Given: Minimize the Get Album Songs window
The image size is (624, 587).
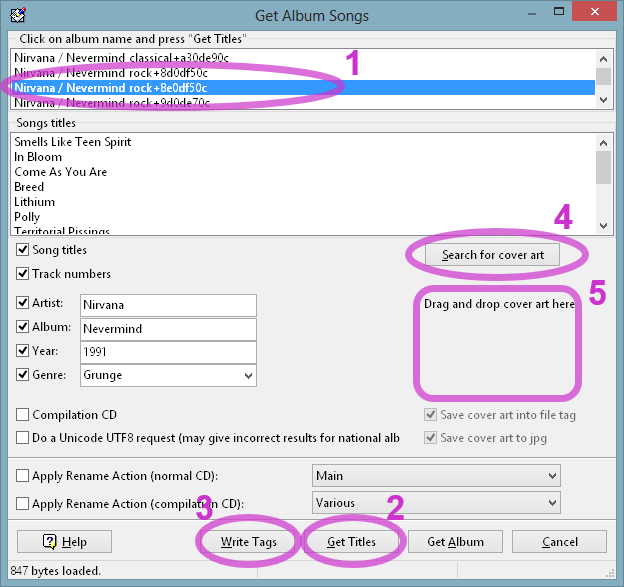Looking at the screenshot, I should [x=532, y=13].
